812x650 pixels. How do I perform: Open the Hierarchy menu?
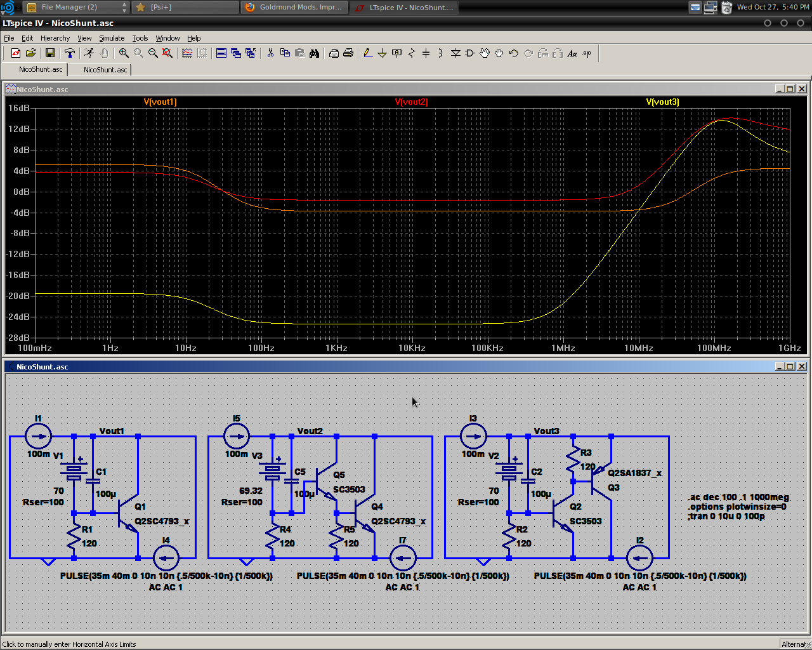[55, 38]
